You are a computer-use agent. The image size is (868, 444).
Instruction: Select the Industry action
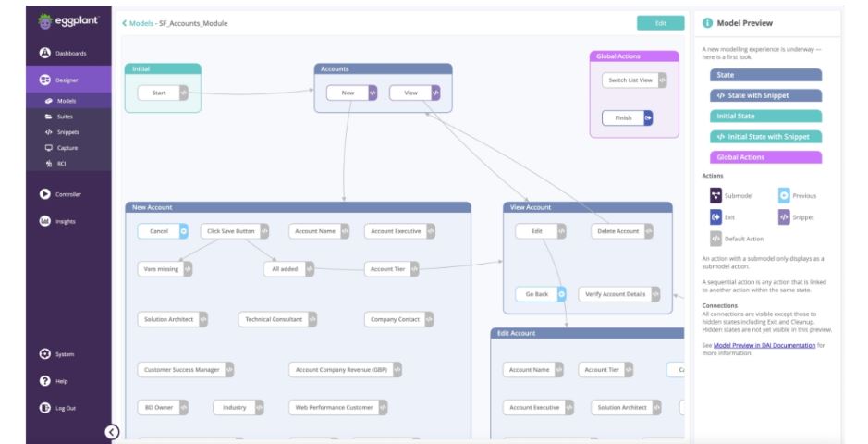click(238, 407)
